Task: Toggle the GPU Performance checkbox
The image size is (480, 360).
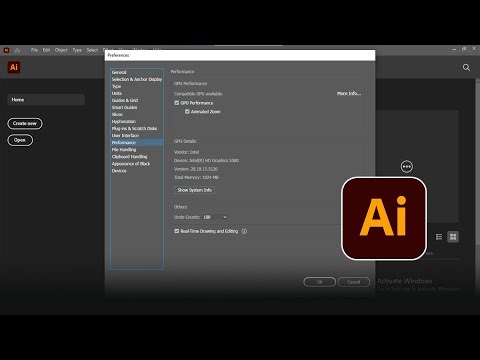Action: (177, 103)
